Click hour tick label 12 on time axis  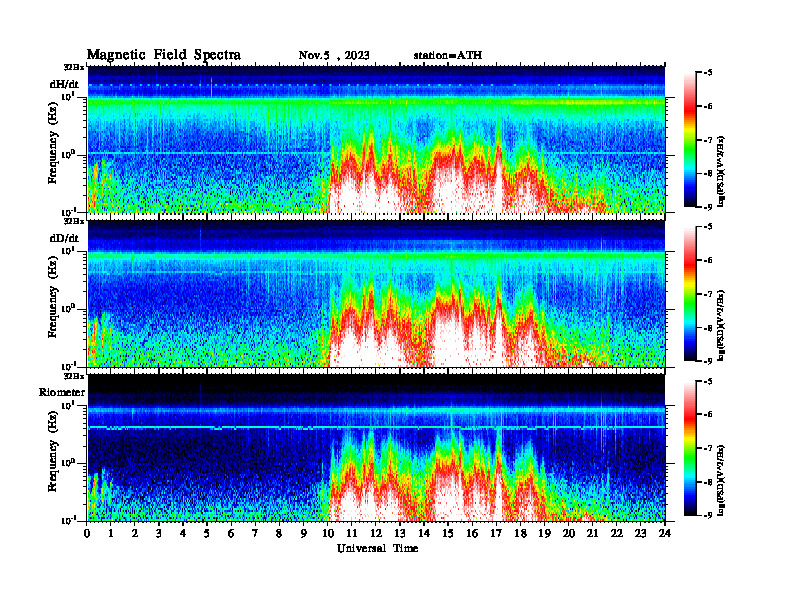tap(376, 533)
